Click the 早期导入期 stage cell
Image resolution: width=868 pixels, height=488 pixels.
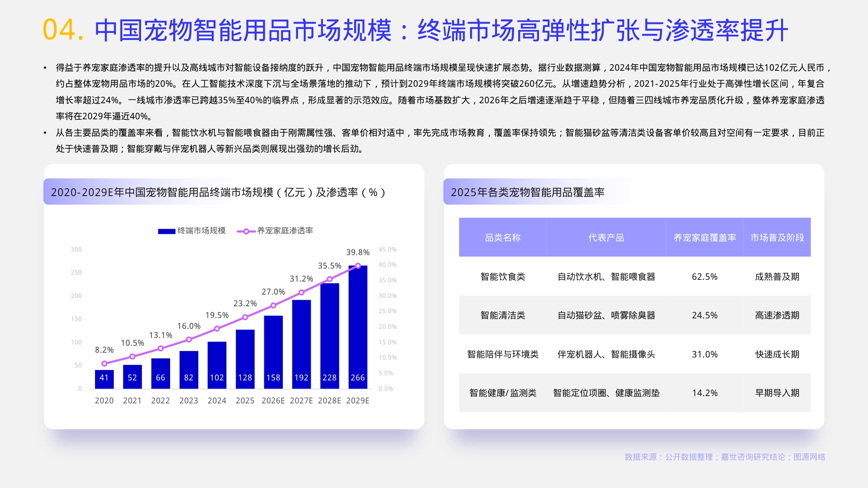(777, 393)
